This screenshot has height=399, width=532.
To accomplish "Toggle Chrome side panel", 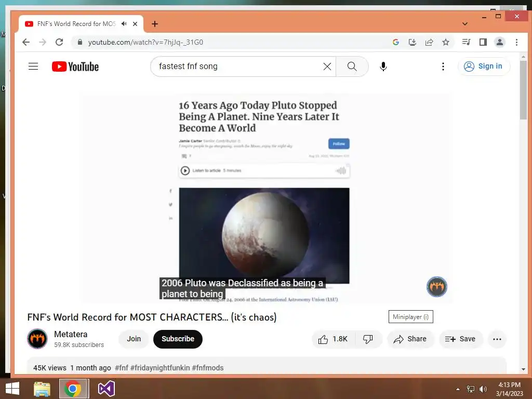I will point(483,42).
